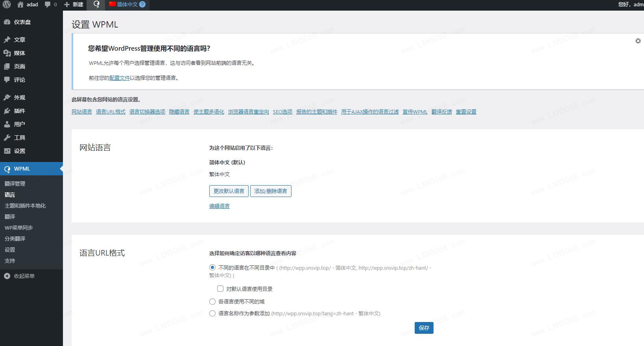Open 评论 comments icon in sidebar

tap(7, 80)
